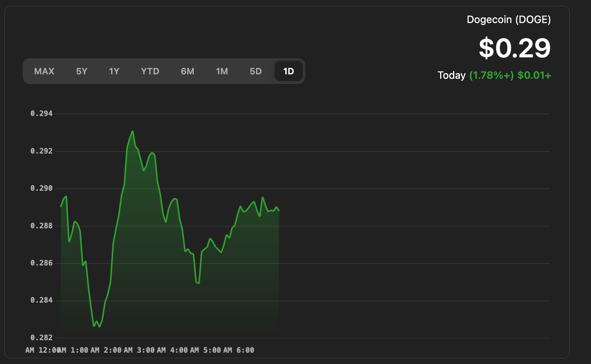Image resolution: width=591 pixels, height=364 pixels.
Task: Click the latest endpoint of price line
Action: [x=279, y=210]
